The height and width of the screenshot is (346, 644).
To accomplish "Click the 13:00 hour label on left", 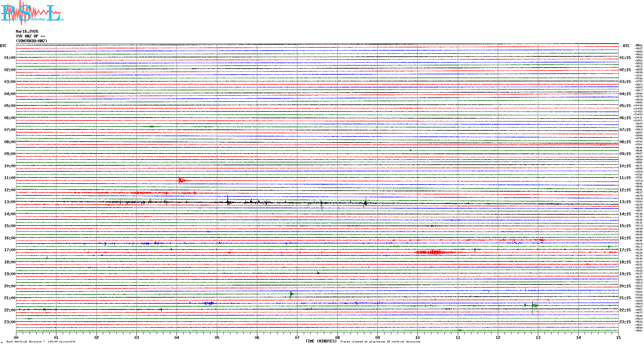I will (10, 202).
